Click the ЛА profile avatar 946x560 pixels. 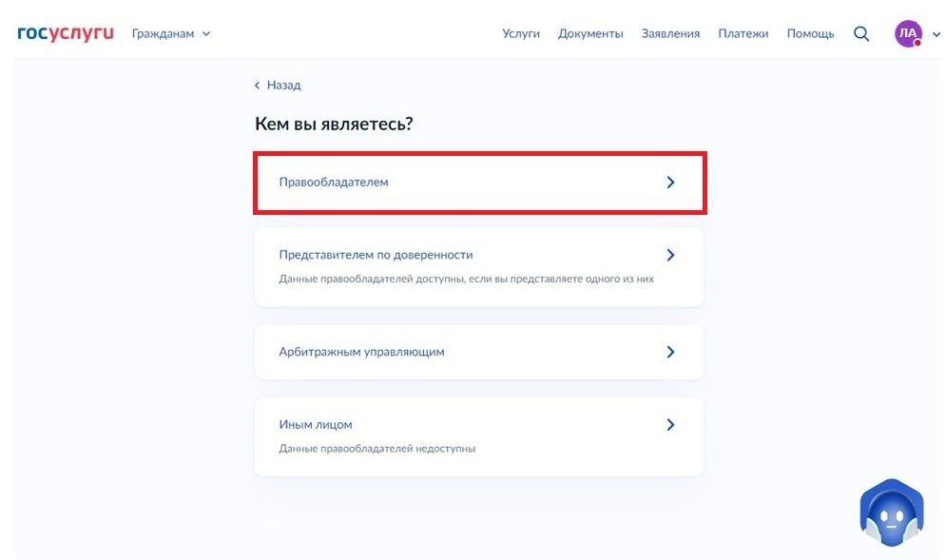pyautogui.click(x=908, y=33)
